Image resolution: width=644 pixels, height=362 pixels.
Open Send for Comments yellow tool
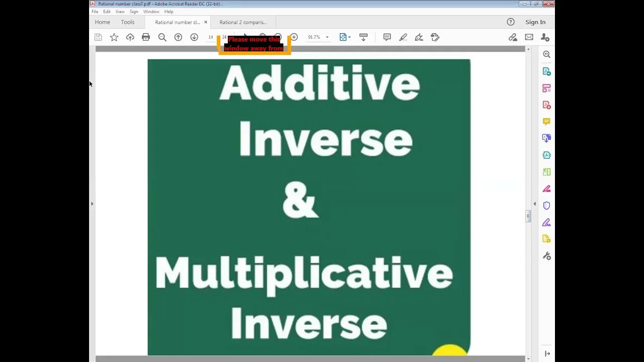(546, 239)
